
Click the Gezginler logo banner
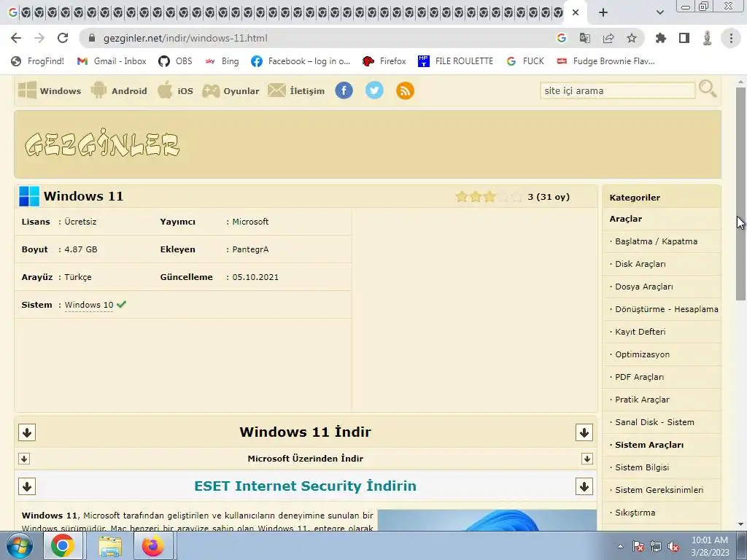[102, 144]
